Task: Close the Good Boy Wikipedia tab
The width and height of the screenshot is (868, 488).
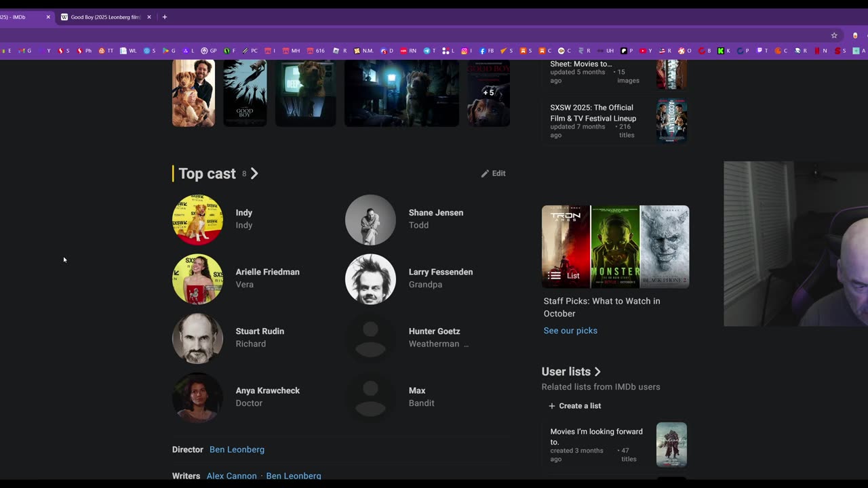Action: [149, 17]
